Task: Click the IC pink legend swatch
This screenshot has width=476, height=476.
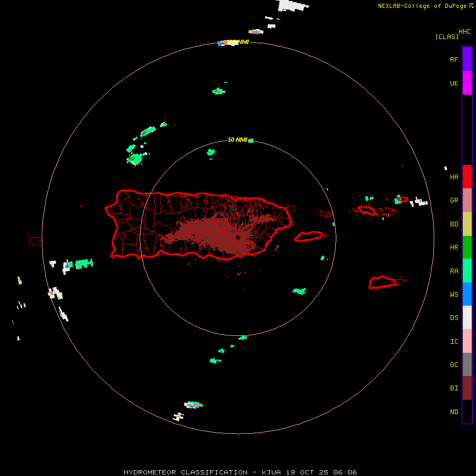Action: (467, 341)
